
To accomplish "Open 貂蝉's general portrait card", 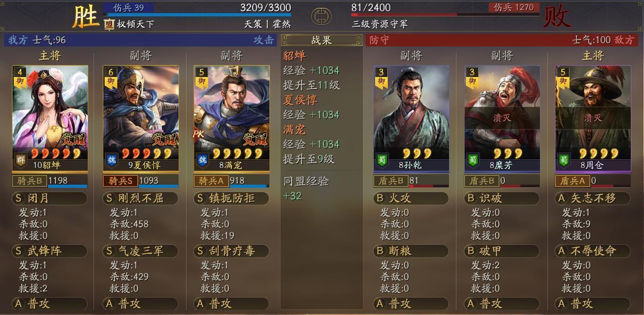I will [50, 118].
